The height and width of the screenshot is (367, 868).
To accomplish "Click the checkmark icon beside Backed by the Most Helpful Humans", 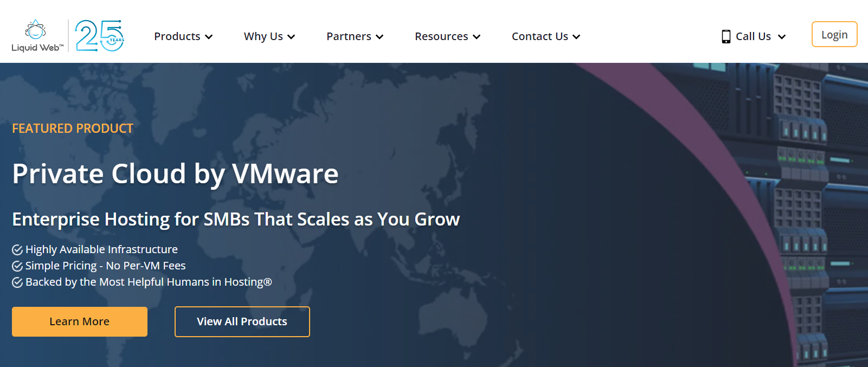I will coord(17,282).
